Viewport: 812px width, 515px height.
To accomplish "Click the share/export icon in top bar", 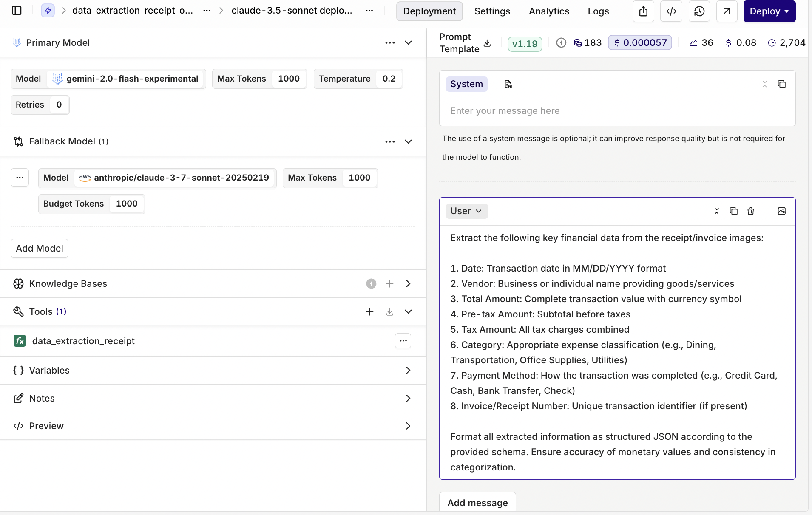I will point(643,11).
